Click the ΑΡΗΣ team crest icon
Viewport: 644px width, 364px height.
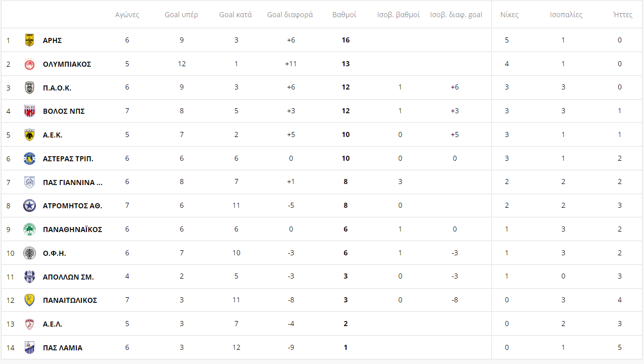29,40
